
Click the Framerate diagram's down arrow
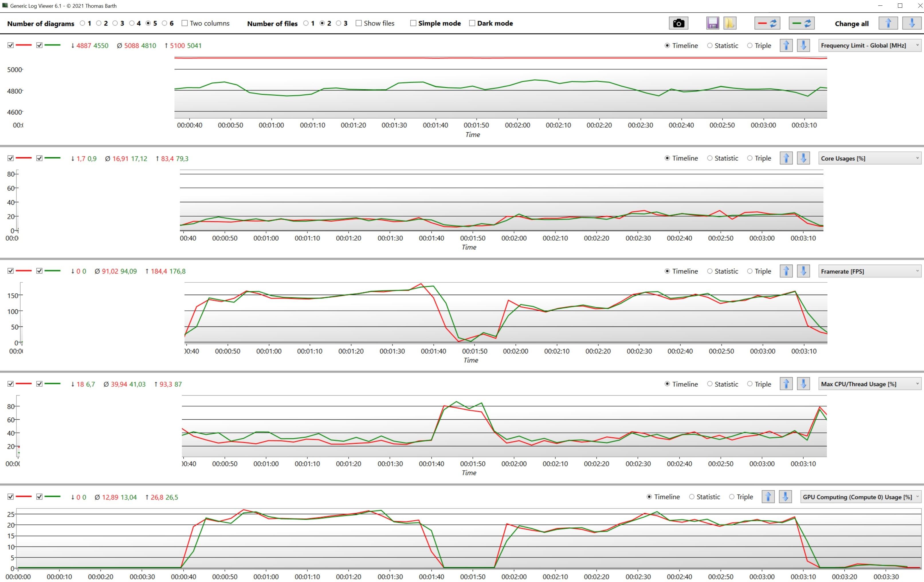[x=803, y=271]
